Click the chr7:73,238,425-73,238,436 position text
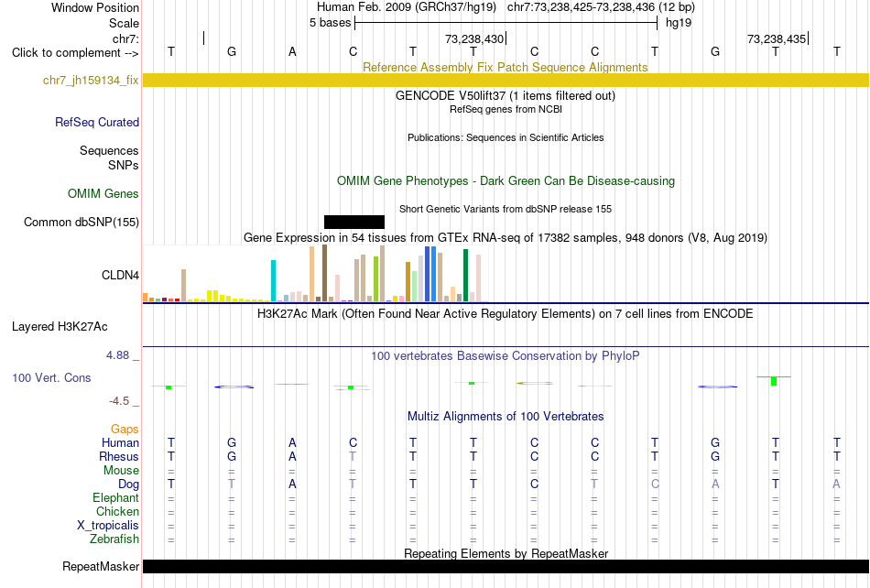This screenshot has width=870, height=588. click(x=601, y=7)
